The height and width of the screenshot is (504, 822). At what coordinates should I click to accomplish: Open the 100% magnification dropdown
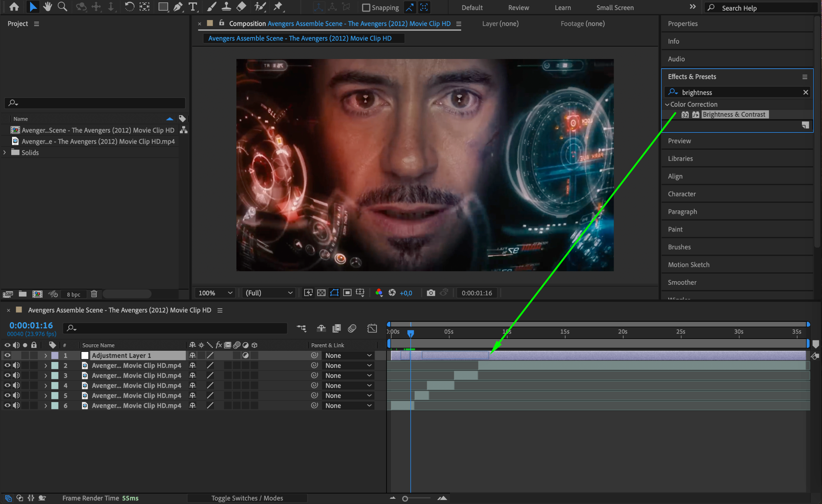[x=215, y=293]
